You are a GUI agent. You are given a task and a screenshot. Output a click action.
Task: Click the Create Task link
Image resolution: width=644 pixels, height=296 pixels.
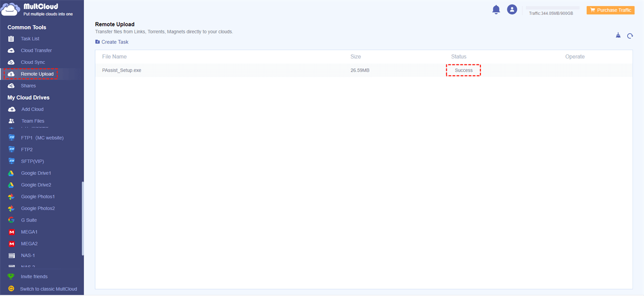click(111, 42)
